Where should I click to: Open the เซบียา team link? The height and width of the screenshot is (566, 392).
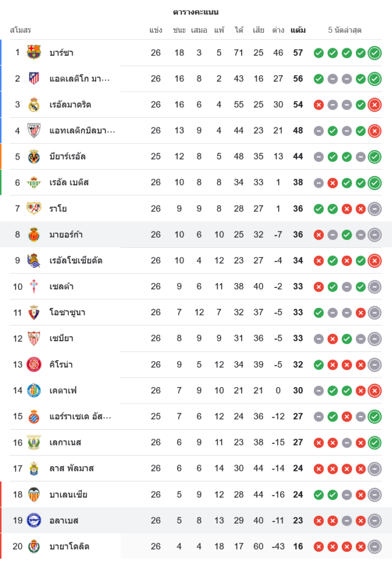point(61,338)
